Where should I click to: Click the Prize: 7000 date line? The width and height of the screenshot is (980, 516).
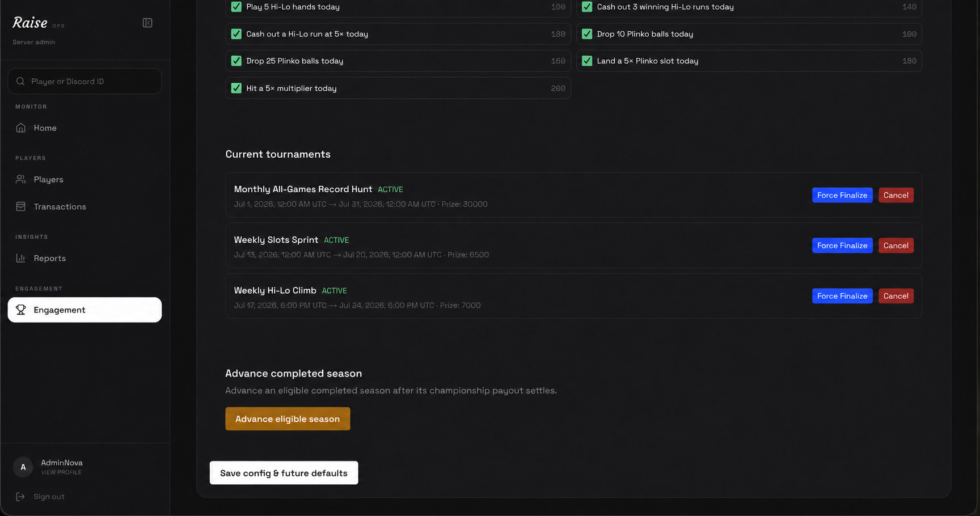click(x=357, y=305)
